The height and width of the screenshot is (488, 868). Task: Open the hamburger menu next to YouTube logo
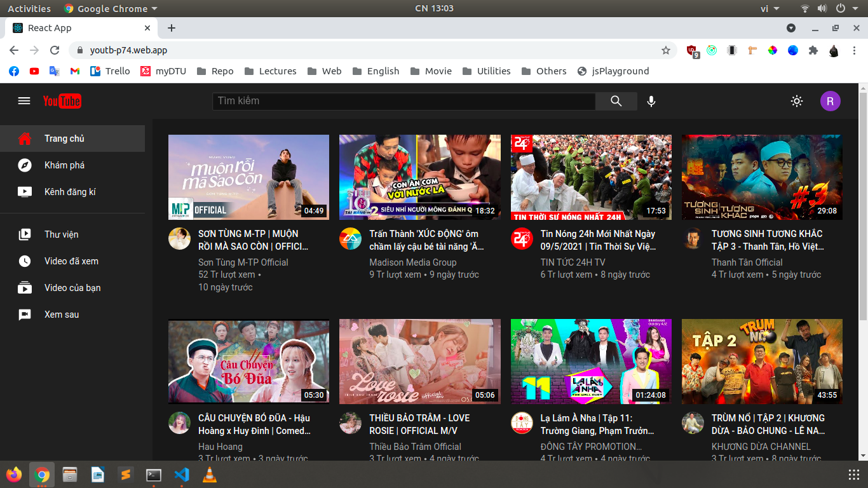tap(24, 101)
